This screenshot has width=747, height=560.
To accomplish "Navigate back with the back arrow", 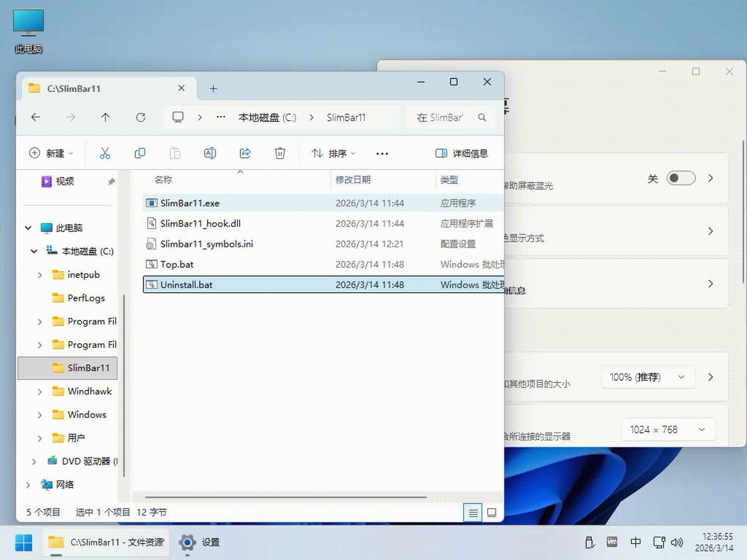I will point(36,118).
